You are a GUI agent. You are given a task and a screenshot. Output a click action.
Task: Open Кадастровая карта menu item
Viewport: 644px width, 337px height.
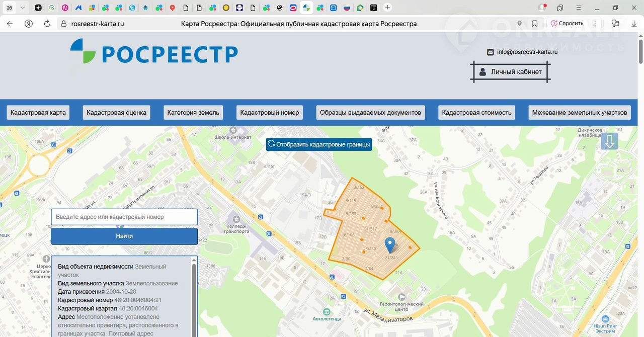[38, 113]
